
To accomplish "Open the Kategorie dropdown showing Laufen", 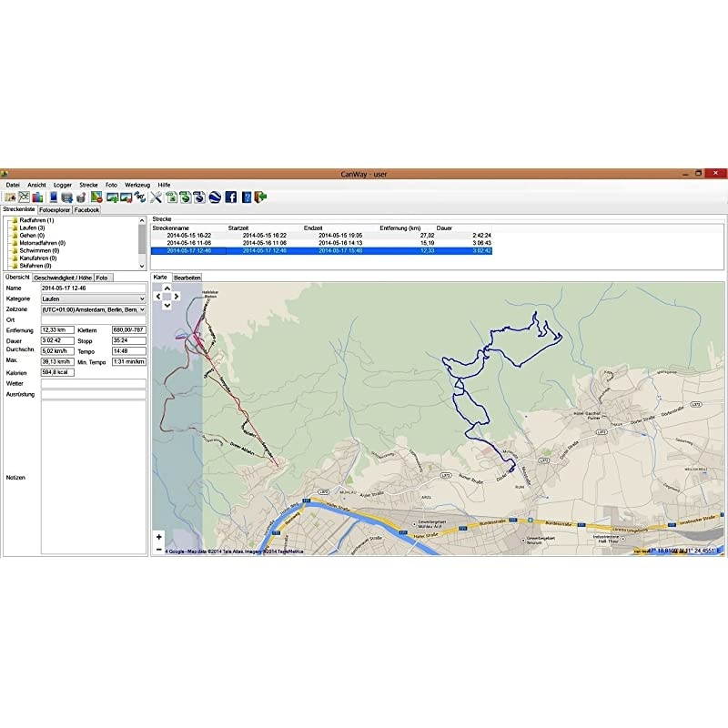I will [x=93, y=298].
